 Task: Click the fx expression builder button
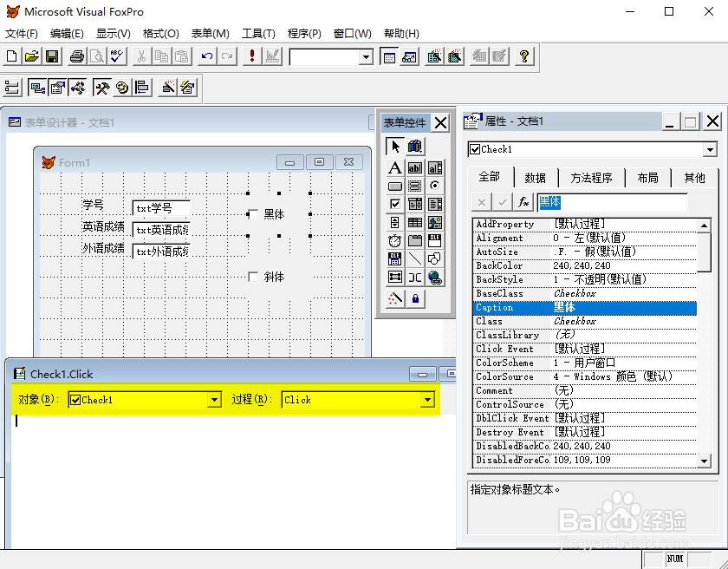(523, 202)
